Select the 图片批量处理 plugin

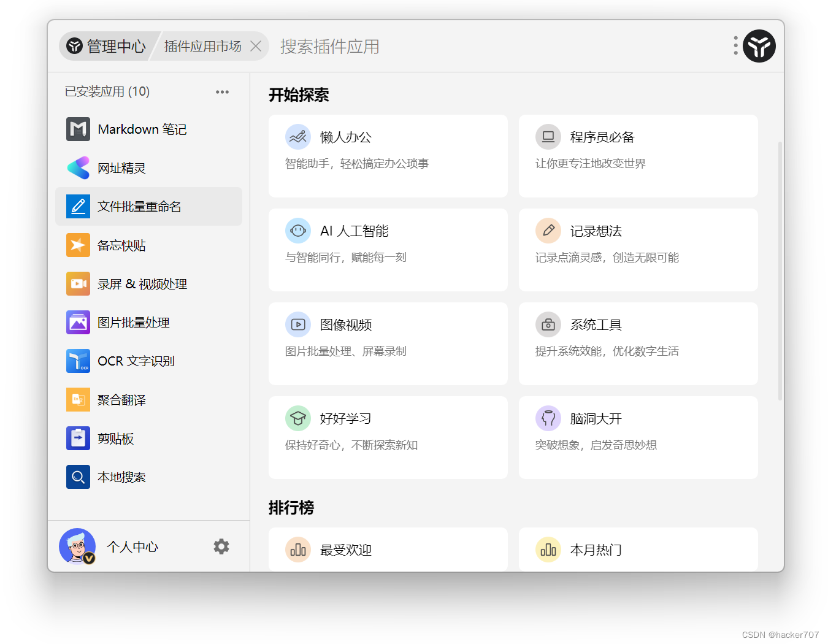[134, 322]
